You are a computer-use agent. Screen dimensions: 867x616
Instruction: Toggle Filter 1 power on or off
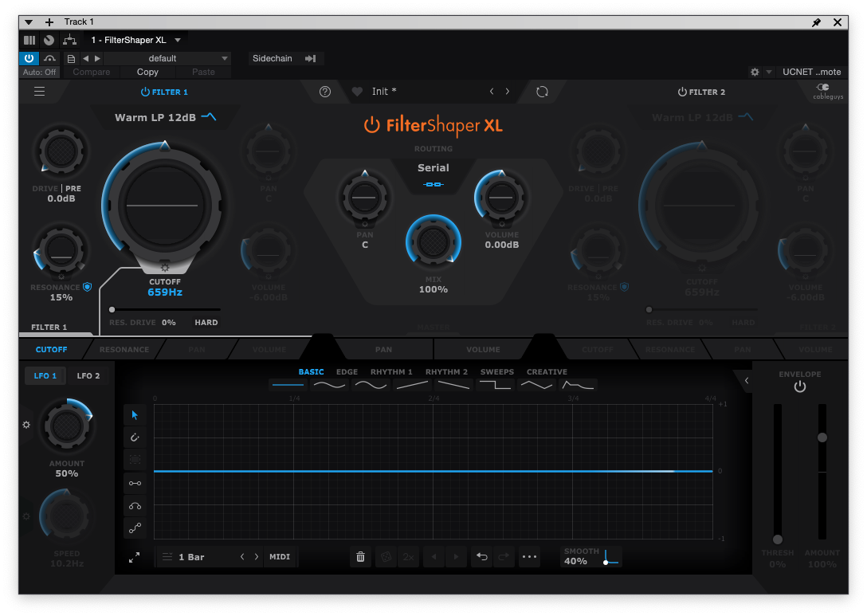(145, 92)
